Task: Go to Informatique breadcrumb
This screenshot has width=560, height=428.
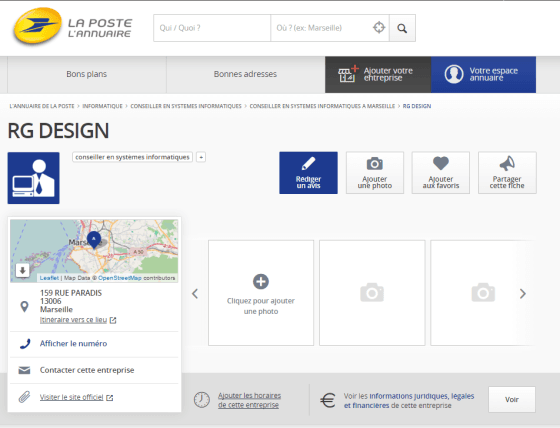Action: 102,106
